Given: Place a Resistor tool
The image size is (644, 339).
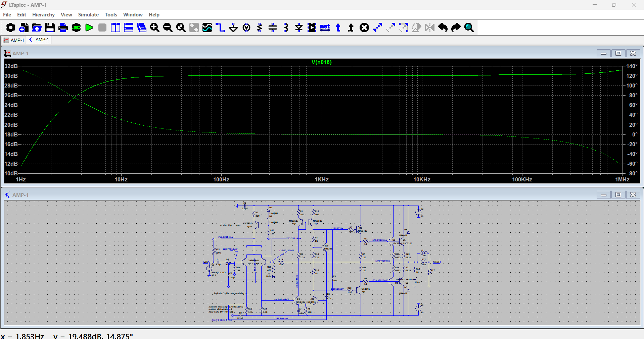Looking at the screenshot, I should point(260,27).
